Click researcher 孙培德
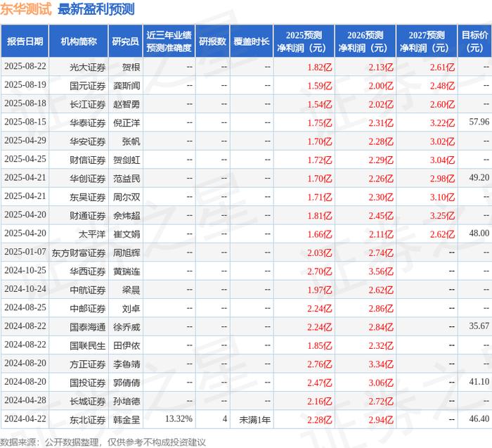492x448 pixels. click(x=127, y=401)
